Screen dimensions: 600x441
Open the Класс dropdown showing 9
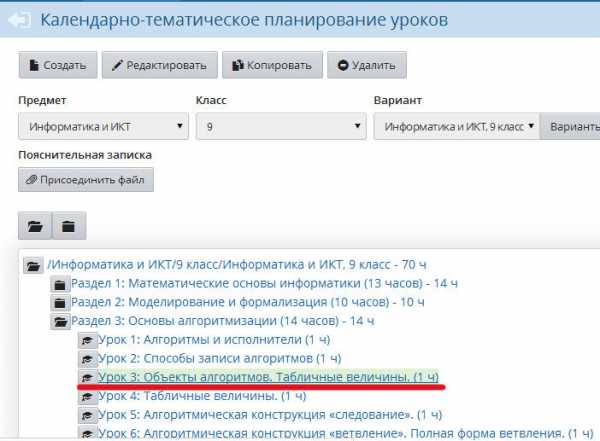click(x=281, y=126)
